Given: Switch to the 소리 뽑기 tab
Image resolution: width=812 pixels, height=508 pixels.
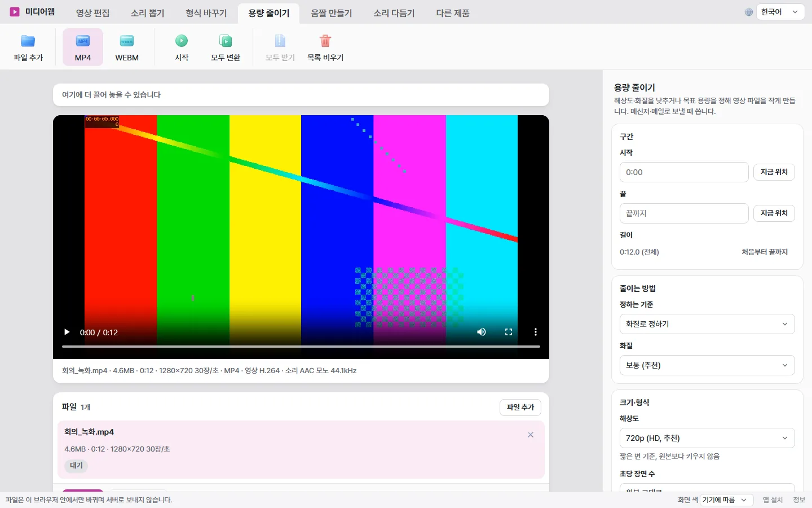Looking at the screenshot, I should [x=148, y=13].
